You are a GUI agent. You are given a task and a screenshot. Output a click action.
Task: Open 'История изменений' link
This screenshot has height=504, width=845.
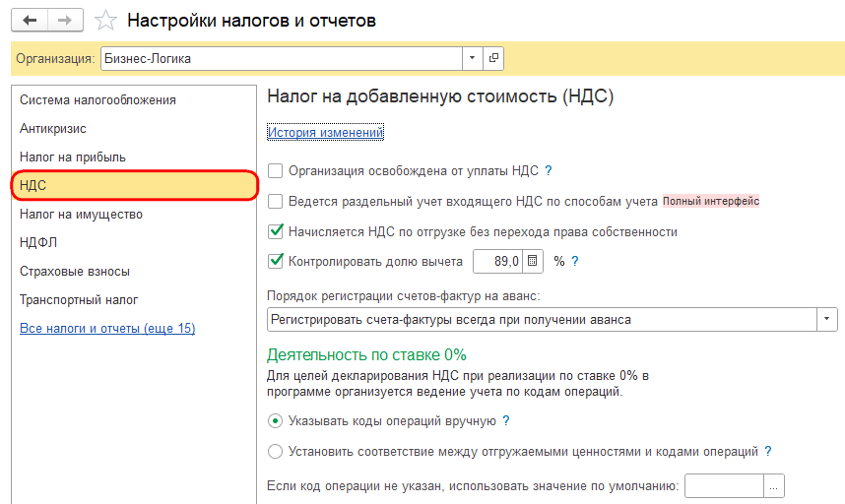click(326, 132)
